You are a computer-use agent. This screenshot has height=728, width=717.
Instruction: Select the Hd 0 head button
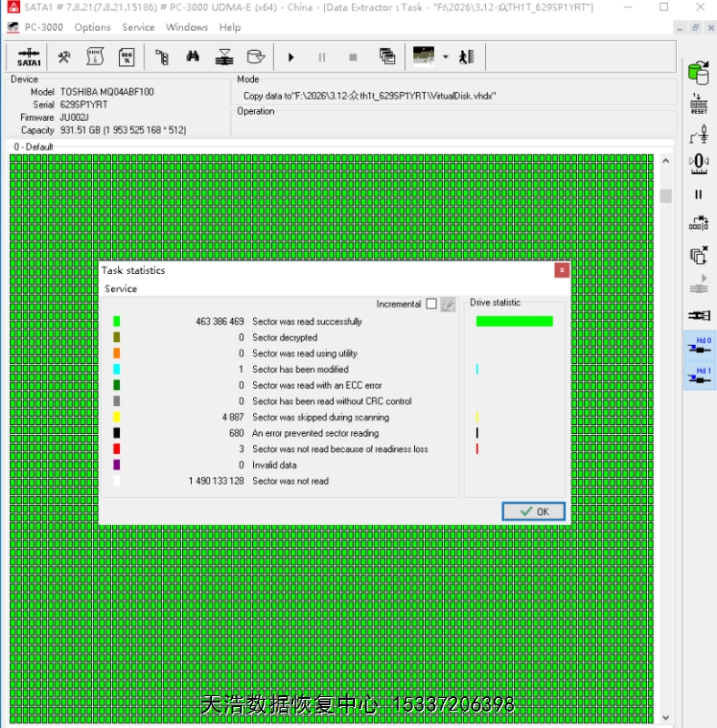point(699,346)
